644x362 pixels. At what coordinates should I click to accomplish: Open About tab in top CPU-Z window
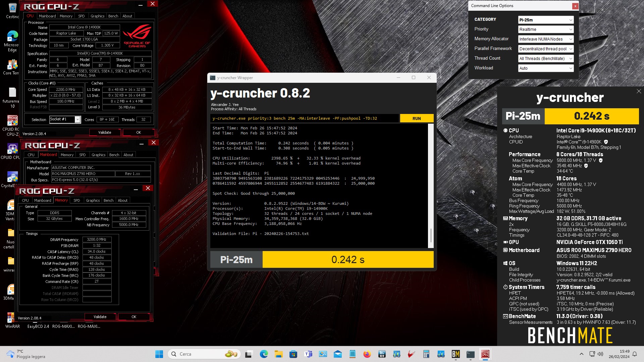[x=127, y=16]
